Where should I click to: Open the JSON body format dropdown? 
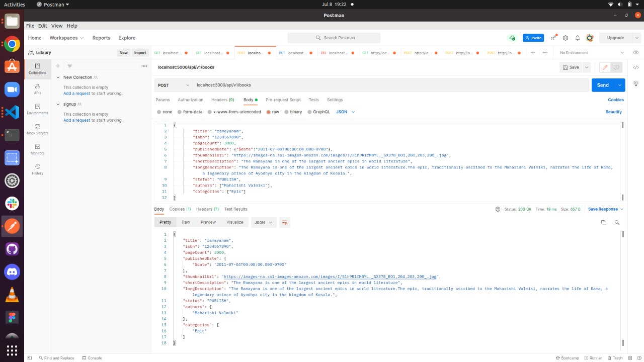click(345, 112)
